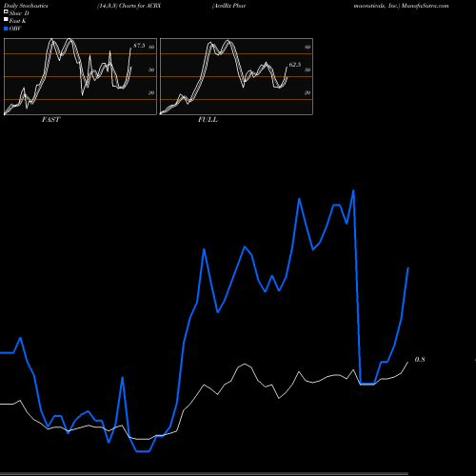The width and height of the screenshot is (476, 476).
Task: Click the 'MunafaSutra.com' text in the header
Action: pyautogui.click(x=425, y=6)
